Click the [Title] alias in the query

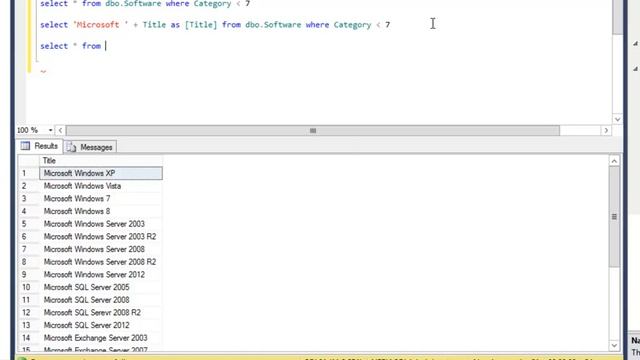[x=201, y=24]
